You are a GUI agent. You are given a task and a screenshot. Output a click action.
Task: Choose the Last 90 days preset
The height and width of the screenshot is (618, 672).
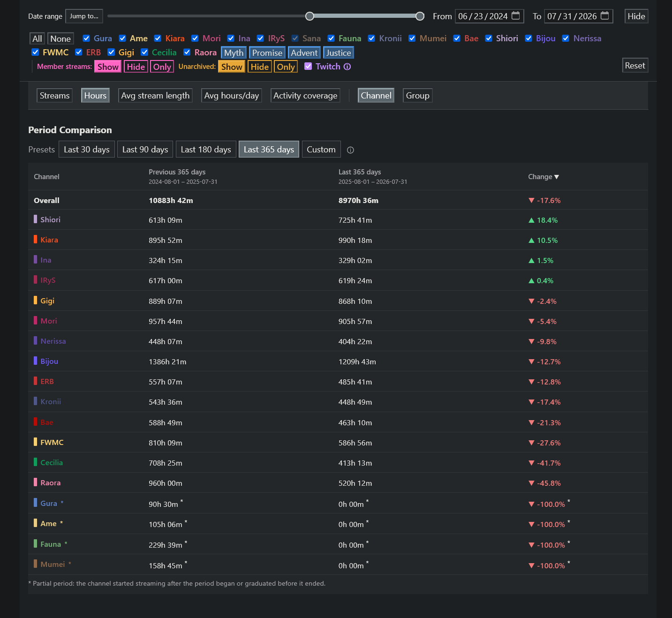click(x=145, y=150)
